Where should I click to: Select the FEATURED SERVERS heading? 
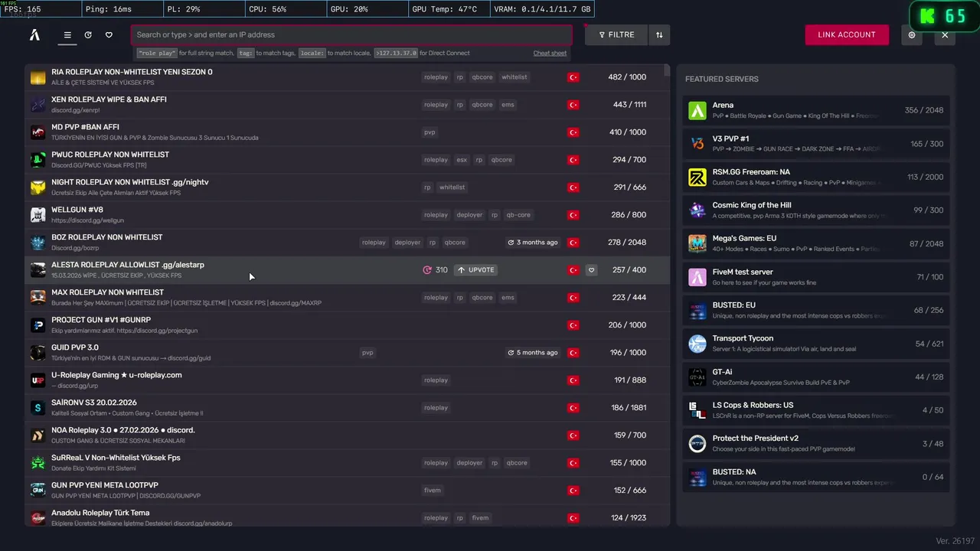[722, 79]
